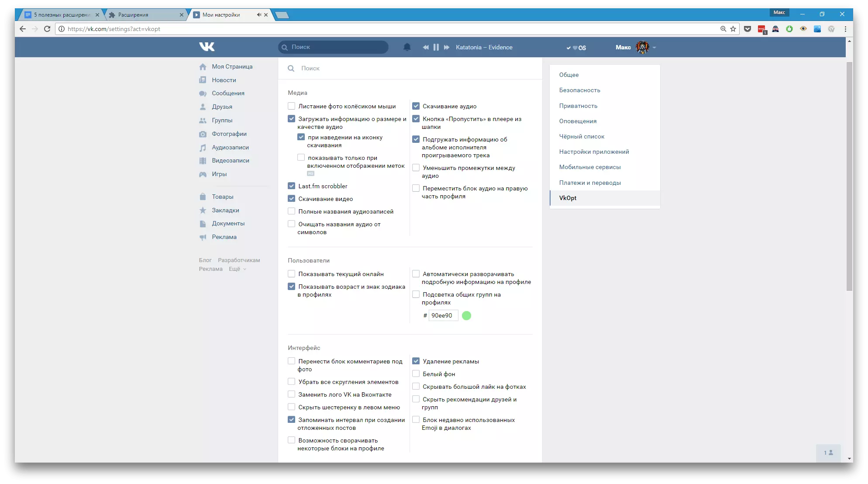Check Уменьшить промежутки между аудио
Image resolution: width=868 pixels, height=484 pixels.
(416, 168)
